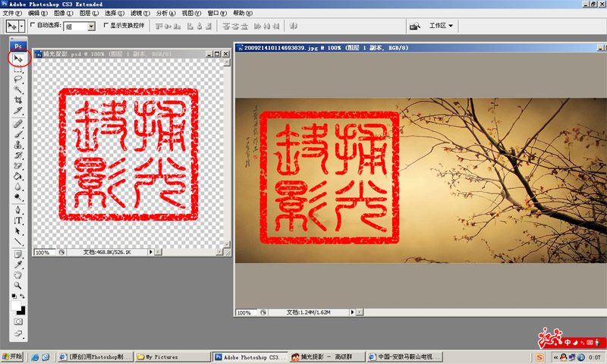Switch to My Pictures taskbar button
The image size is (607, 364).
[x=171, y=356]
